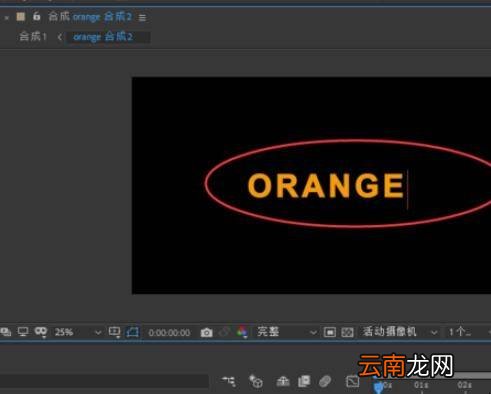Switch to 合成1 in breadcrumb navigation
The image size is (491, 394).
pos(33,37)
